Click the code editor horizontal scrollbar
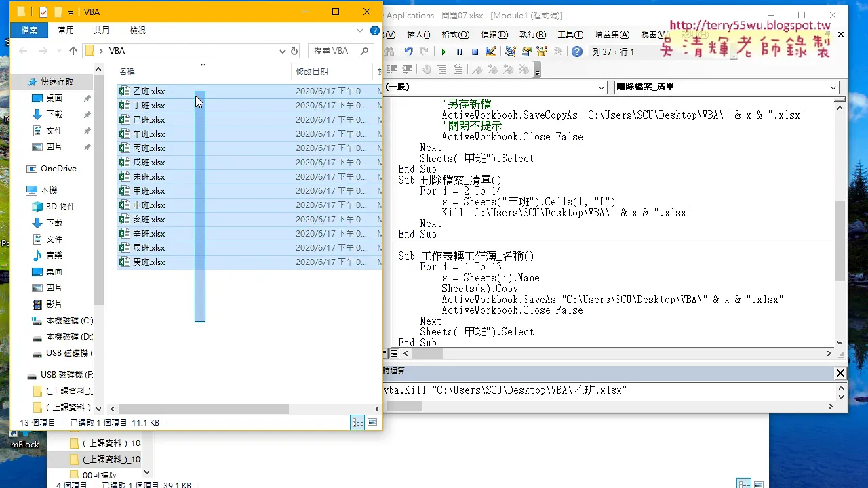Screen dimensions: 868x488 616,354
